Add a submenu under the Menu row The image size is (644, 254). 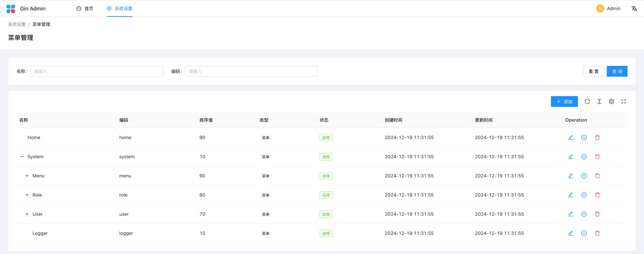coord(584,176)
